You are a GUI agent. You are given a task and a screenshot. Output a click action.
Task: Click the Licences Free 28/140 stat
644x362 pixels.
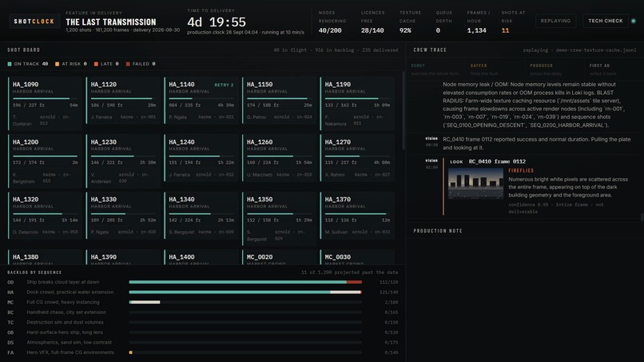click(x=372, y=22)
